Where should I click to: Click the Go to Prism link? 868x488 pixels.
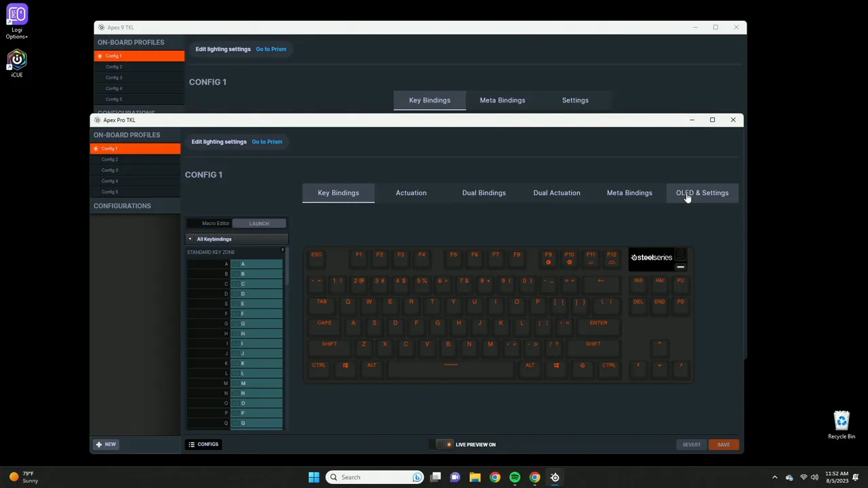click(x=267, y=142)
